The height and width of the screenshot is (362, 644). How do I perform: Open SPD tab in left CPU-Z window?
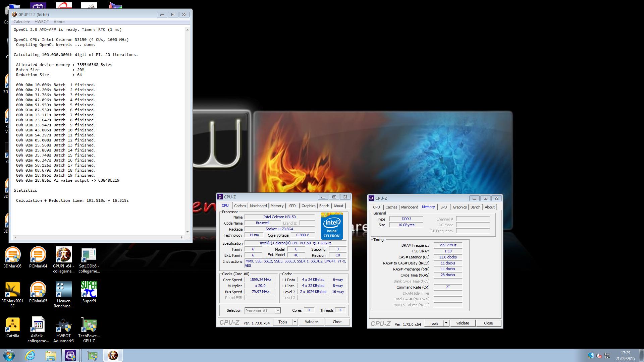[x=292, y=206]
